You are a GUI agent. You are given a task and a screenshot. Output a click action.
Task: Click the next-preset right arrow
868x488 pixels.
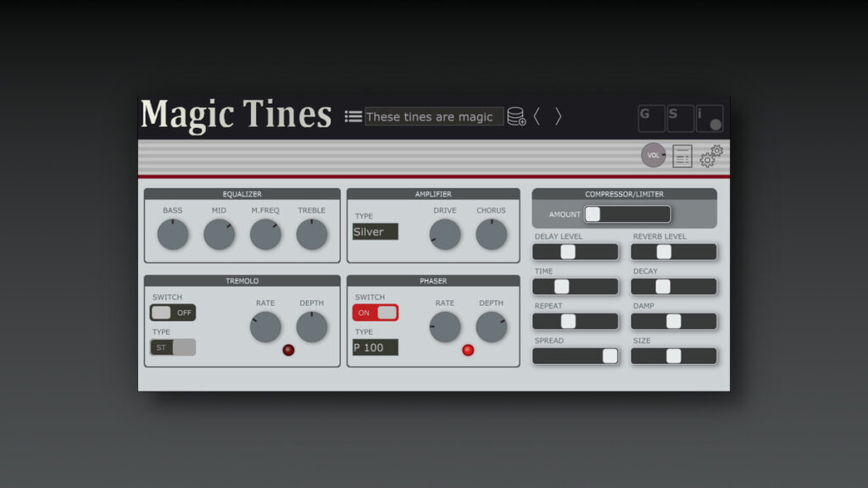[559, 116]
